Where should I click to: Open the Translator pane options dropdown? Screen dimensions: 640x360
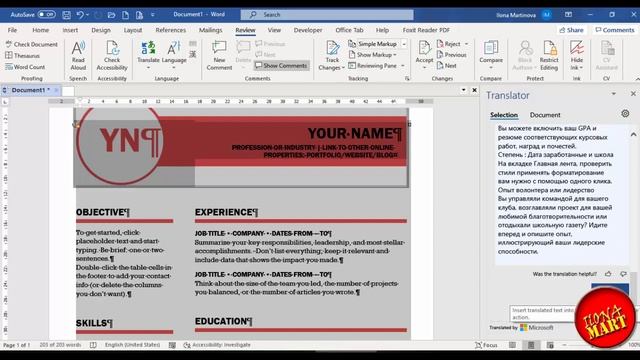(x=613, y=94)
